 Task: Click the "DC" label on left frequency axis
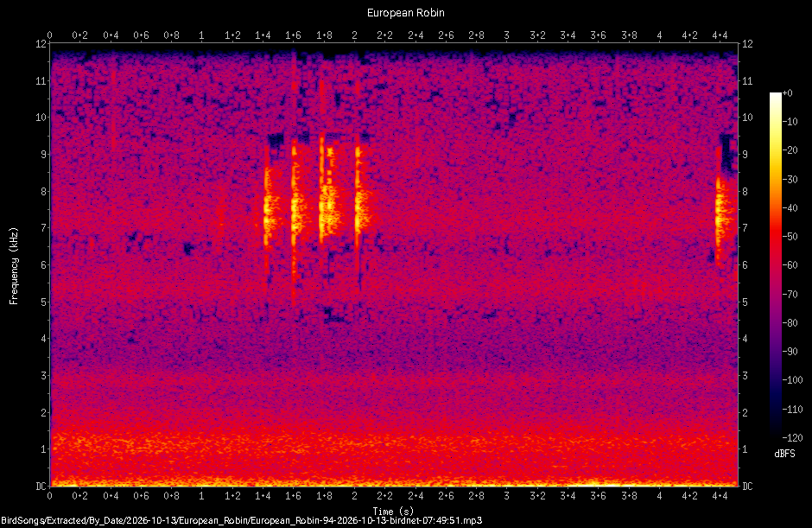(41, 486)
